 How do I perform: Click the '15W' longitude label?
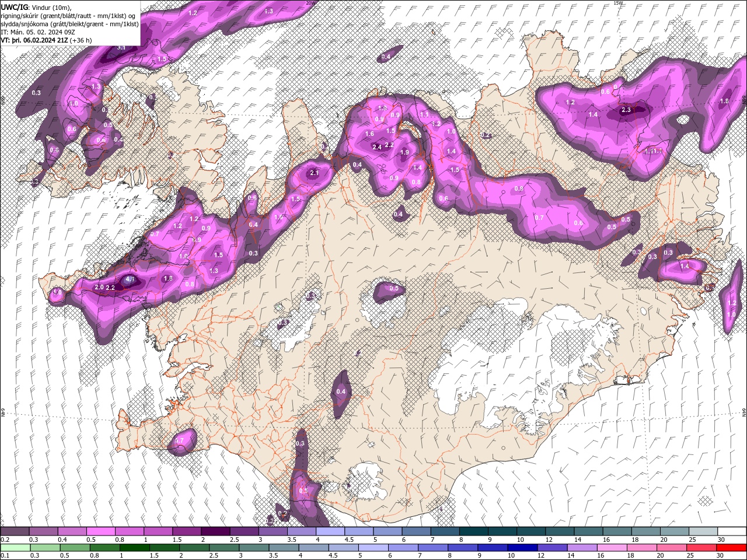[619, 3]
